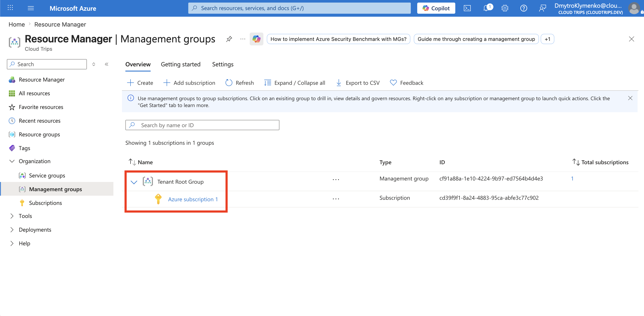Collapse the Tenant Root Group row
The image size is (644, 316).
click(x=134, y=182)
